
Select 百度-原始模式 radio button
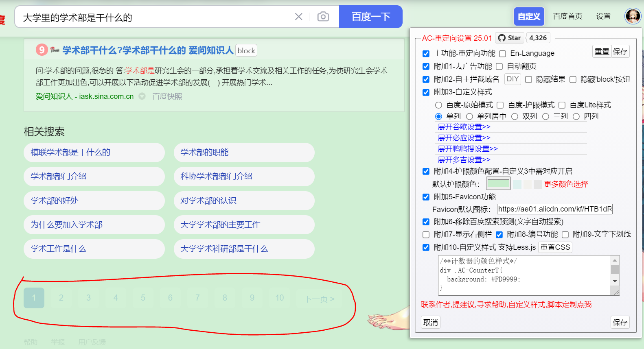coord(438,105)
